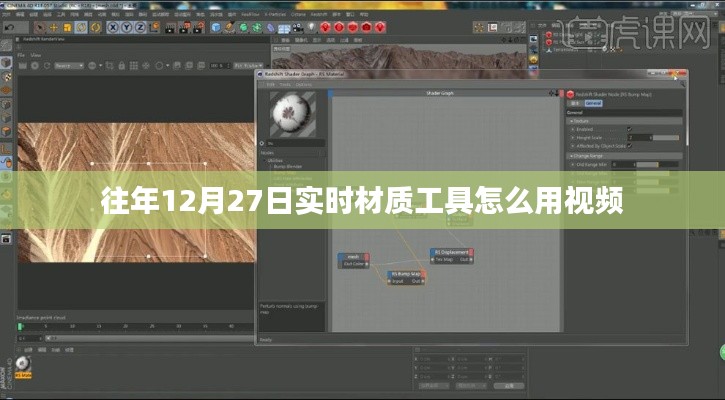This screenshot has height=400, width=725.
Task: Collapse the Change Range section
Action: tap(571, 154)
